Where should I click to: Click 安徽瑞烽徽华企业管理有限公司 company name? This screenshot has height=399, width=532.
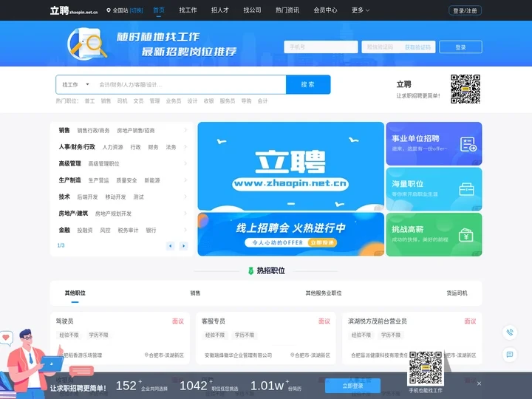click(238, 355)
